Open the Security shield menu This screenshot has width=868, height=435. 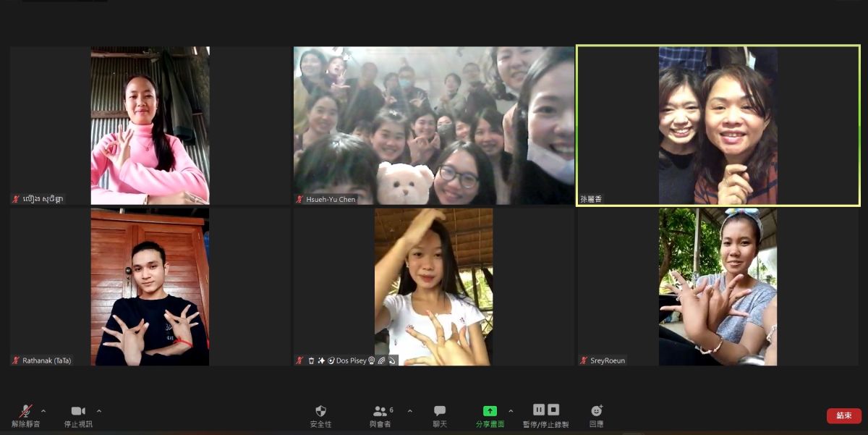coord(321,411)
